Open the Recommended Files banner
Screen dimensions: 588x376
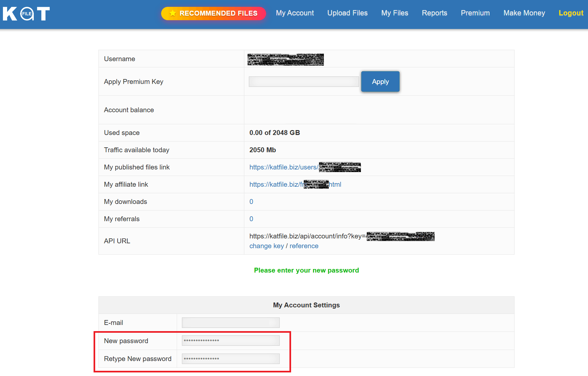coord(213,13)
